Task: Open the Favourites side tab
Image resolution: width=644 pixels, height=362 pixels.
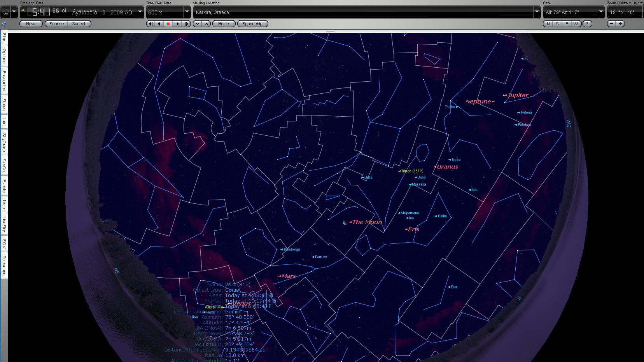Action: tap(4, 80)
